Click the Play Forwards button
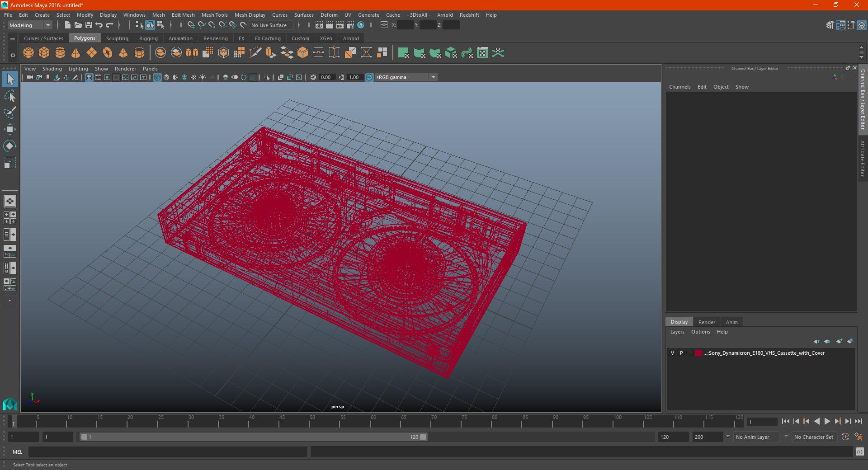 coord(827,421)
